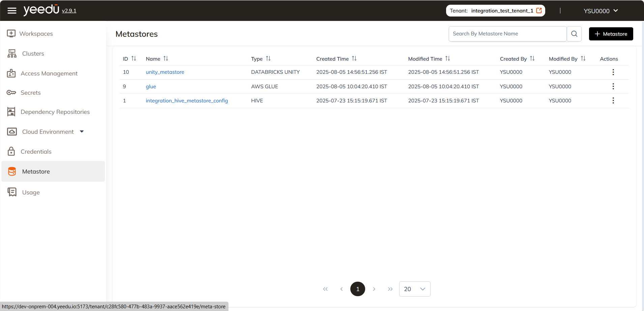Go to Workspaces in the sidebar
The height and width of the screenshot is (311, 644).
tap(36, 34)
